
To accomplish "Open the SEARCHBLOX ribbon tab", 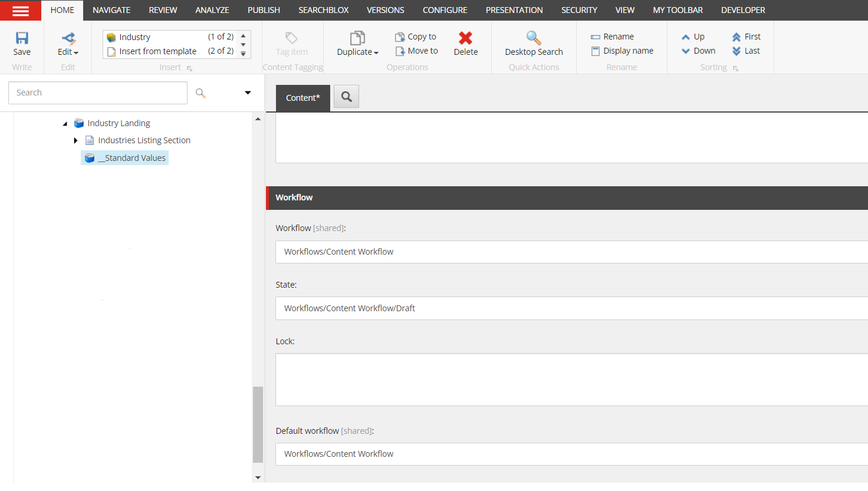I will coord(323,11).
